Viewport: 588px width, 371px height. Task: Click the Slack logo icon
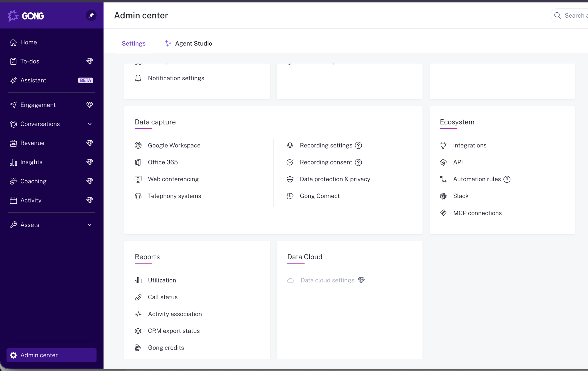443,196
